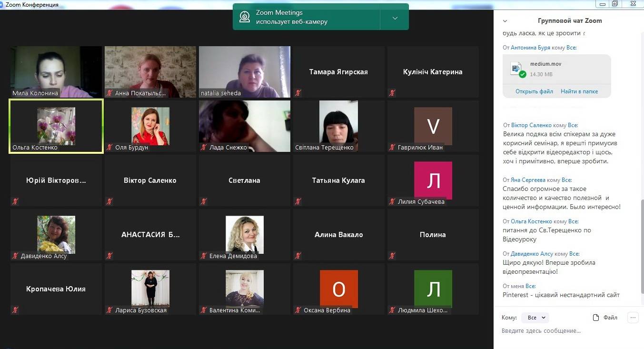Screen dimensions: 644x349
Task: Click muted mic icon on Кропачева Юлия tile
Action: (15, 310)
